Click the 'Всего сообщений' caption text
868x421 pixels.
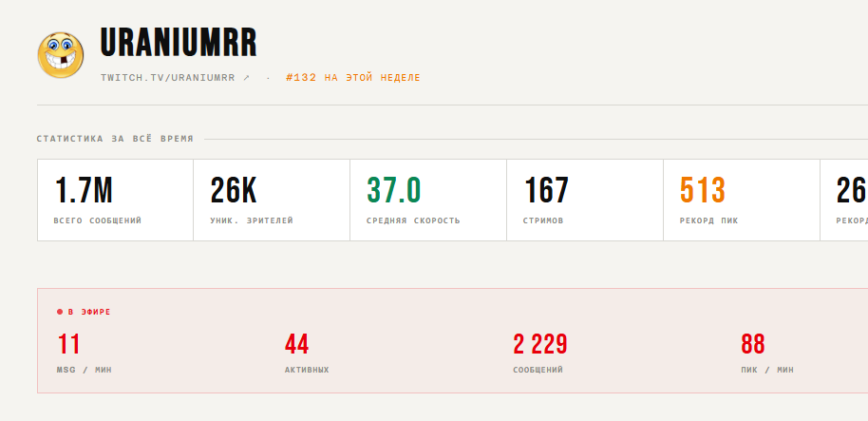(98, 220)
